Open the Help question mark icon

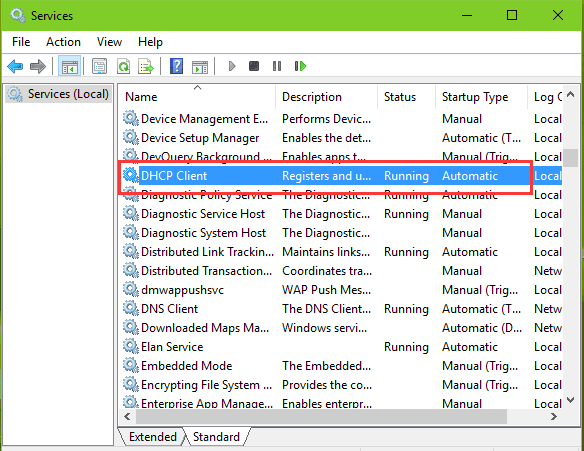[177, 66]
